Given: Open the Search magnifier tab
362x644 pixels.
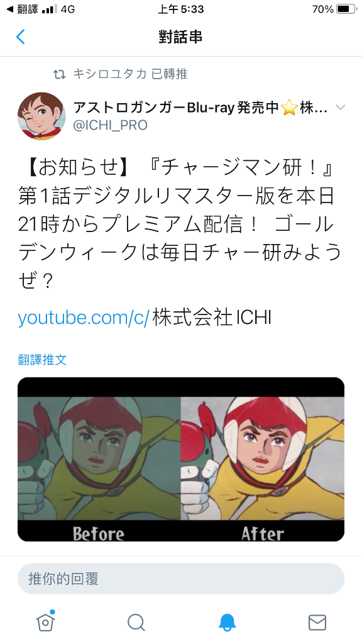Looking at the screenshot, I should tap(136, 623).
